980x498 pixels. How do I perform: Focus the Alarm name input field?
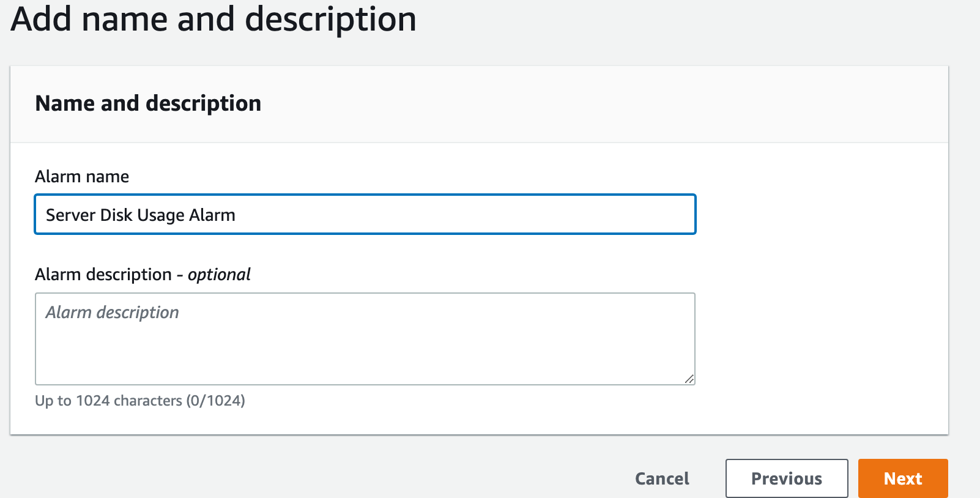(365, 214)
